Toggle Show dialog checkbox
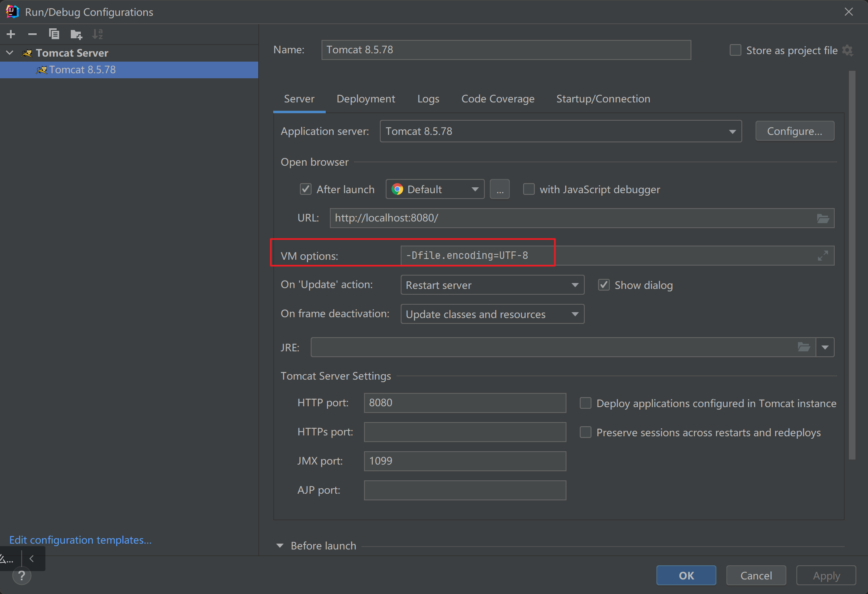Viewport: 868px width, 594px height. (604, 285)
